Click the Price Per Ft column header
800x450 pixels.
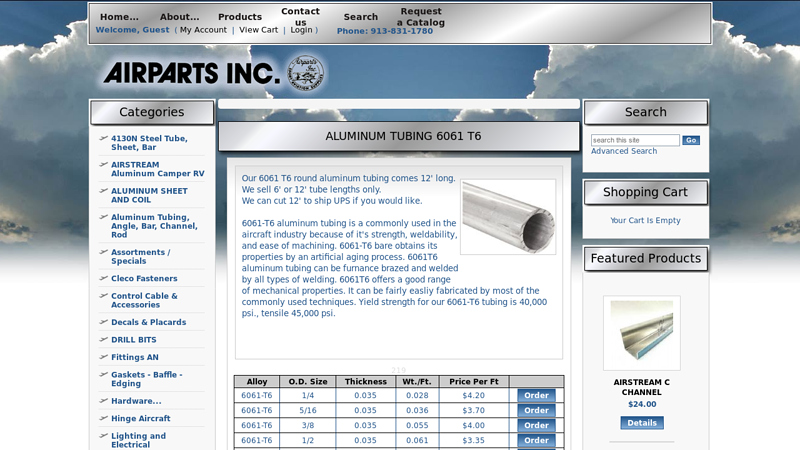tap(473, 382)
